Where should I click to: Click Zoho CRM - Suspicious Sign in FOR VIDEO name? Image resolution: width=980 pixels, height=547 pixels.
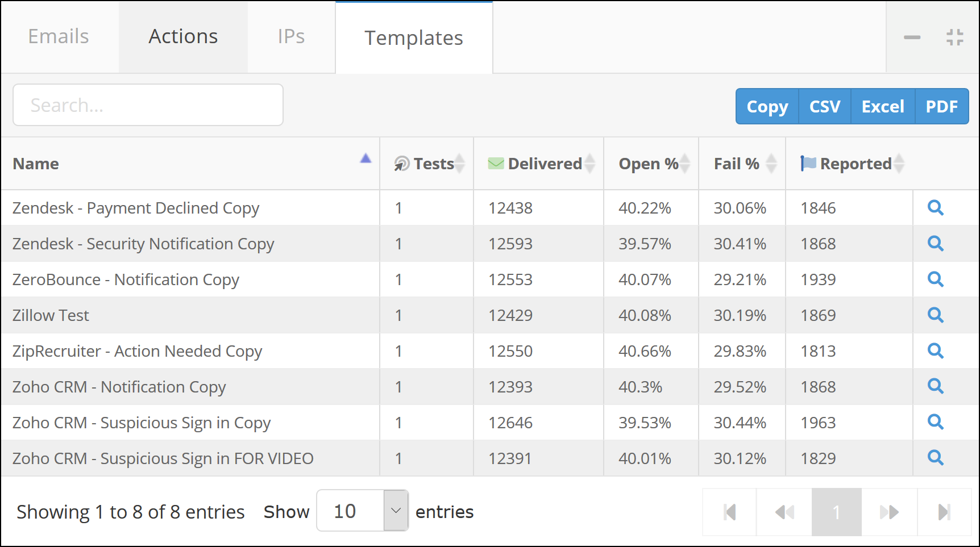click(163, 459)
